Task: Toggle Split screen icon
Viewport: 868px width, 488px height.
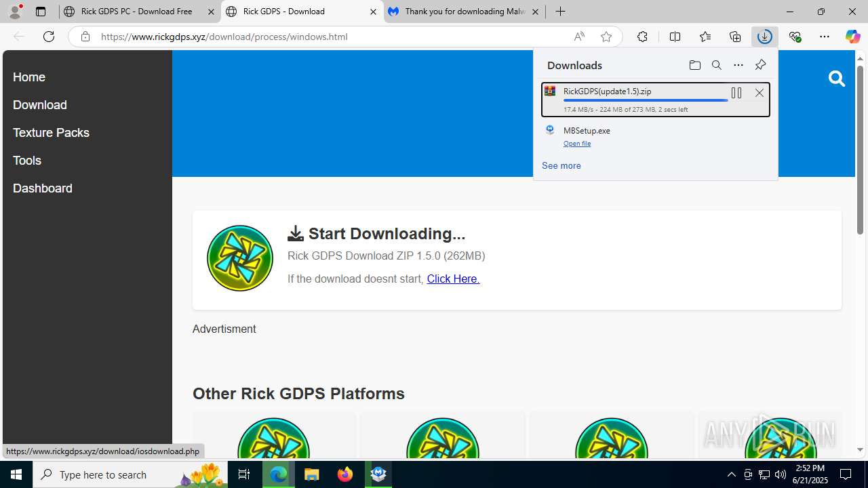Action: [x=675, y=37]
